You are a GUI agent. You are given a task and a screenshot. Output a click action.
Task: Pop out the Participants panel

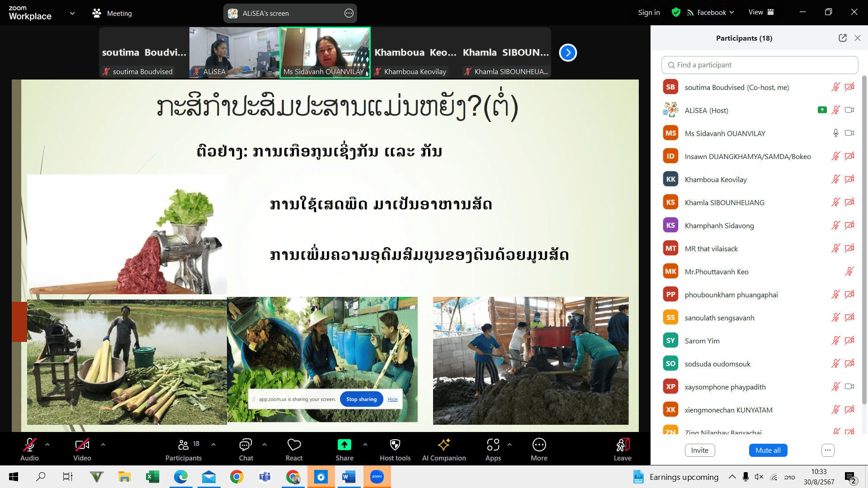(x=842, y=38)
